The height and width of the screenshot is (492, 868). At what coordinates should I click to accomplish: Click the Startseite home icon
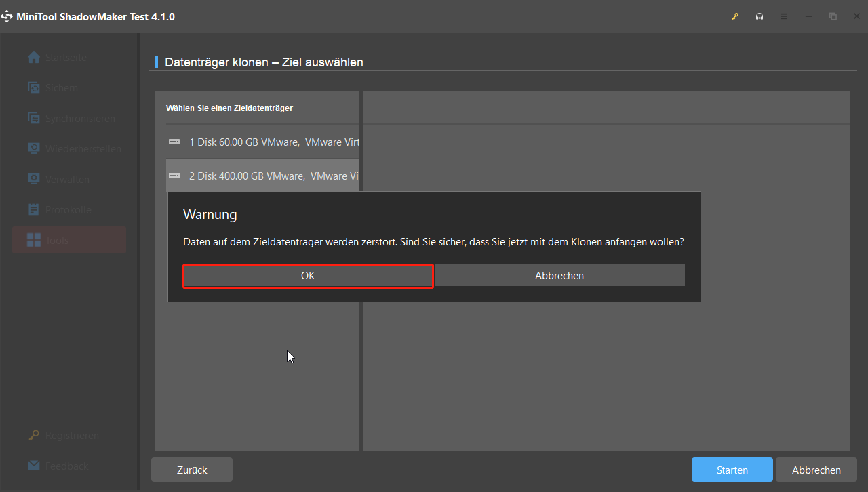(x=33, y=58)
